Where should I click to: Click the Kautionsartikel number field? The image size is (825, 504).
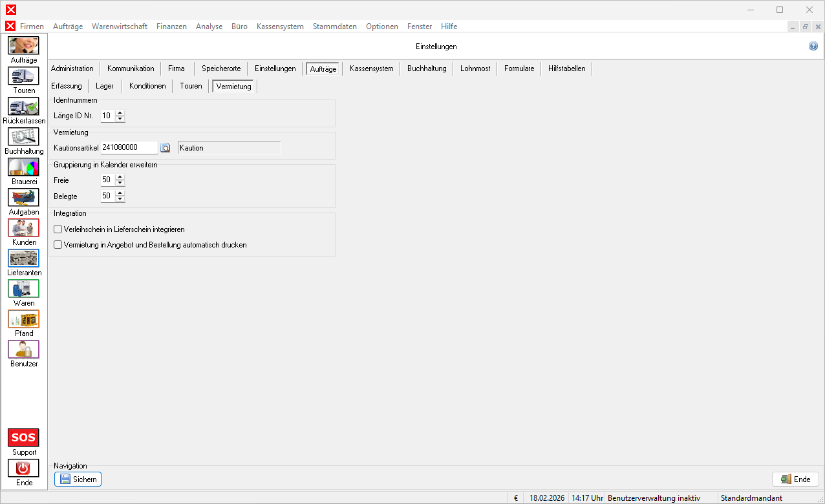coord(129,147)
